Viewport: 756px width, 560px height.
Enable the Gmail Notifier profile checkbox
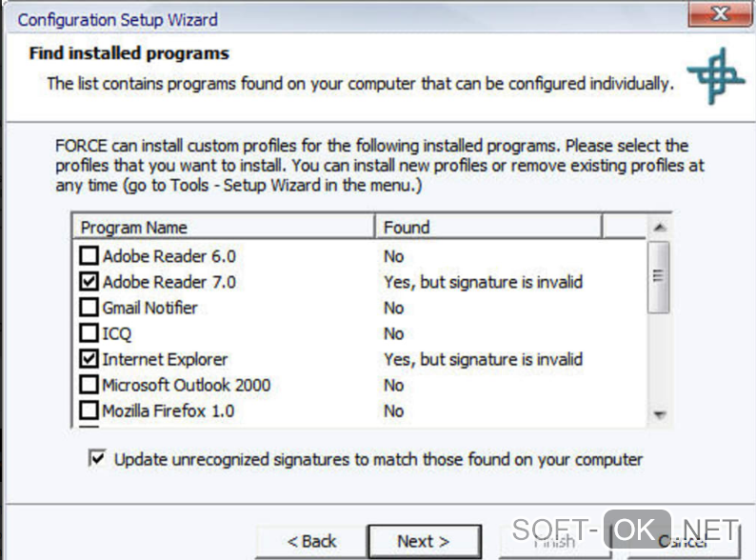89,308
